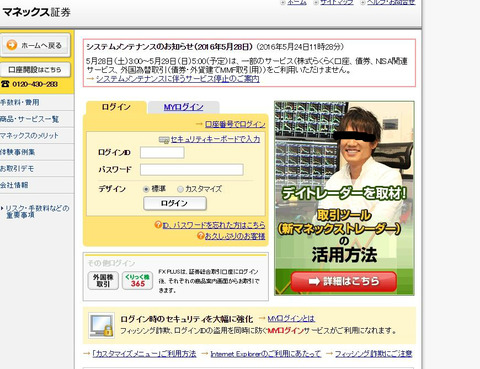Click the ホームへ戻る button
This screenshot has width=480, height=369.
tap(35, 45)
